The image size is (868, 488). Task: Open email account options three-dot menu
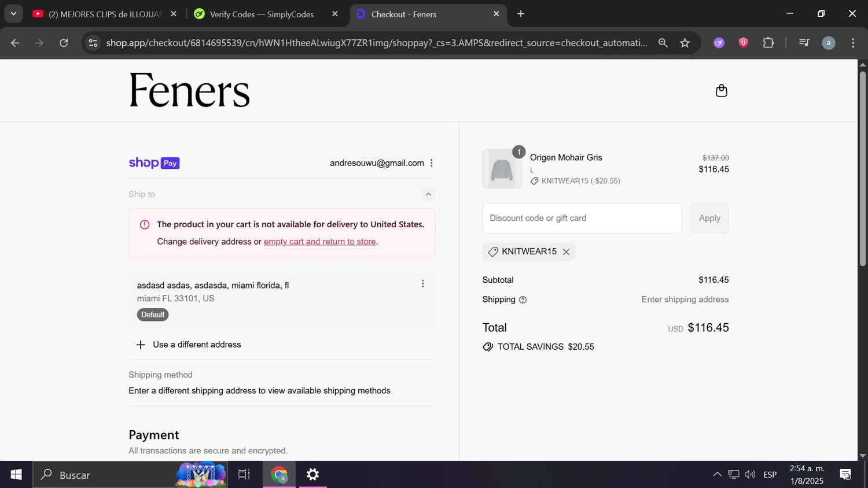(x=432, y=163)
